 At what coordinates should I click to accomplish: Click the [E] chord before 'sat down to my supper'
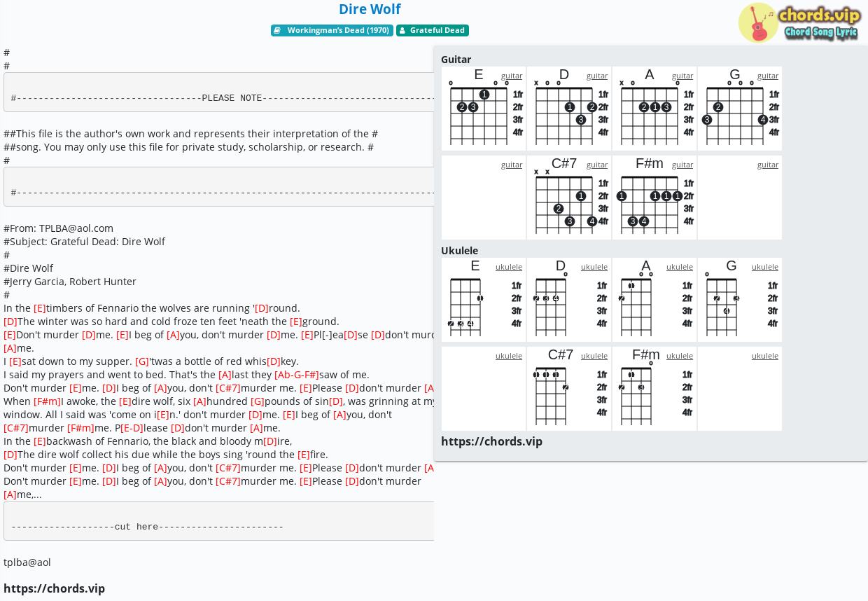[15, 361]
